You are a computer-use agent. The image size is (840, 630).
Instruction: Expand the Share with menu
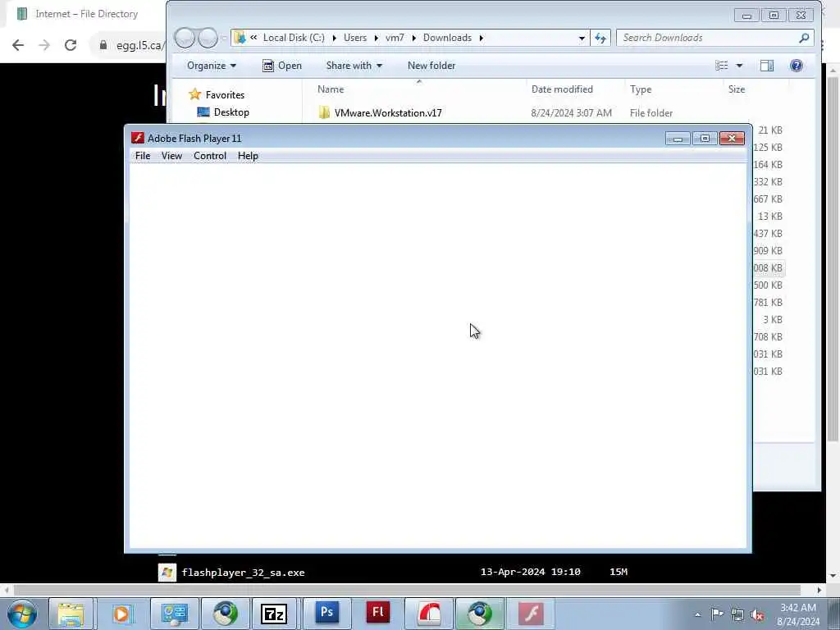(x=354, y=66)
